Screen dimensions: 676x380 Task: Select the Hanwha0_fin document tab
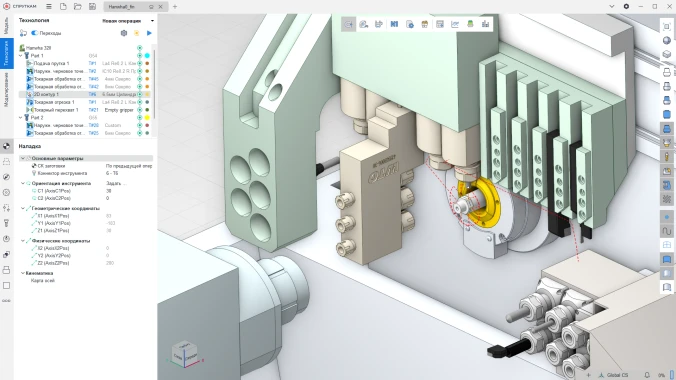pyautogui.click(x=135, y=7)
